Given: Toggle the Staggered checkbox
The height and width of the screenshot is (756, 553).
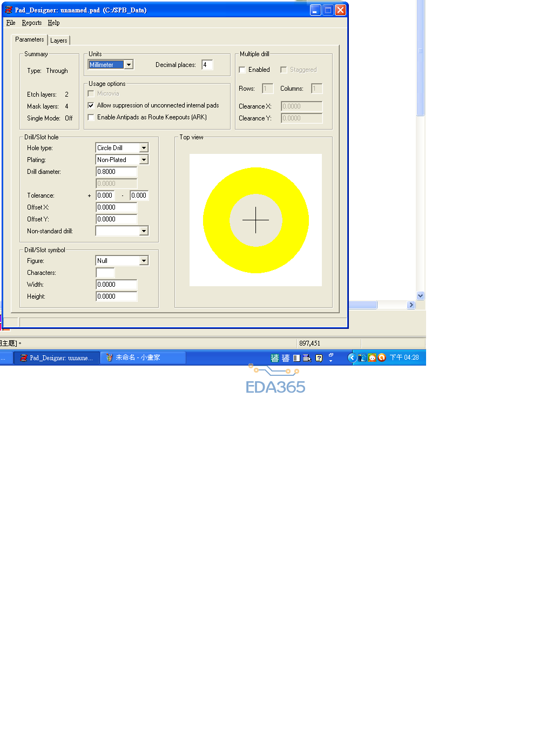Looking at the screenshot, I should point(284,70).
